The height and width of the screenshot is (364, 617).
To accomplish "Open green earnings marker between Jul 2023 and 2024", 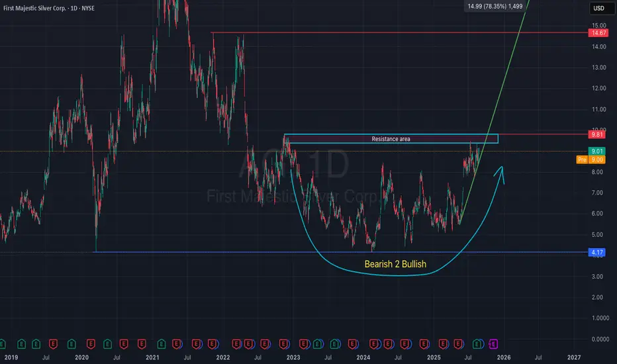I will pyautogui.click(x=334, y=344).
